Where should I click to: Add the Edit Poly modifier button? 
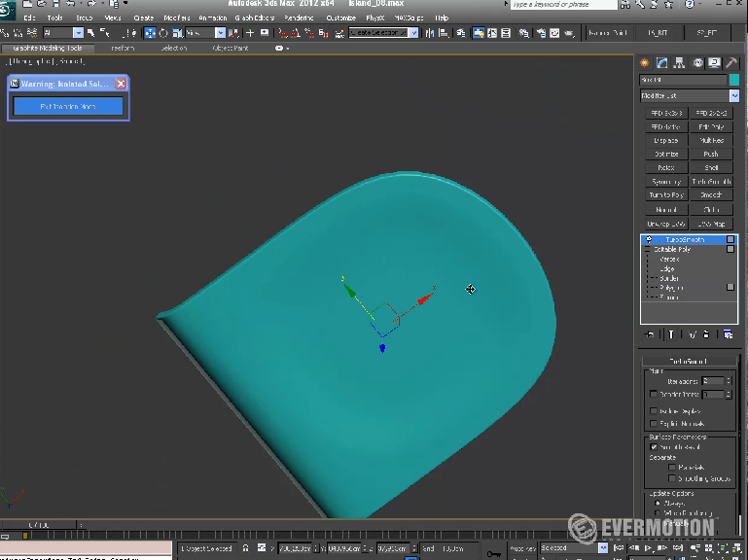(711, 127)
